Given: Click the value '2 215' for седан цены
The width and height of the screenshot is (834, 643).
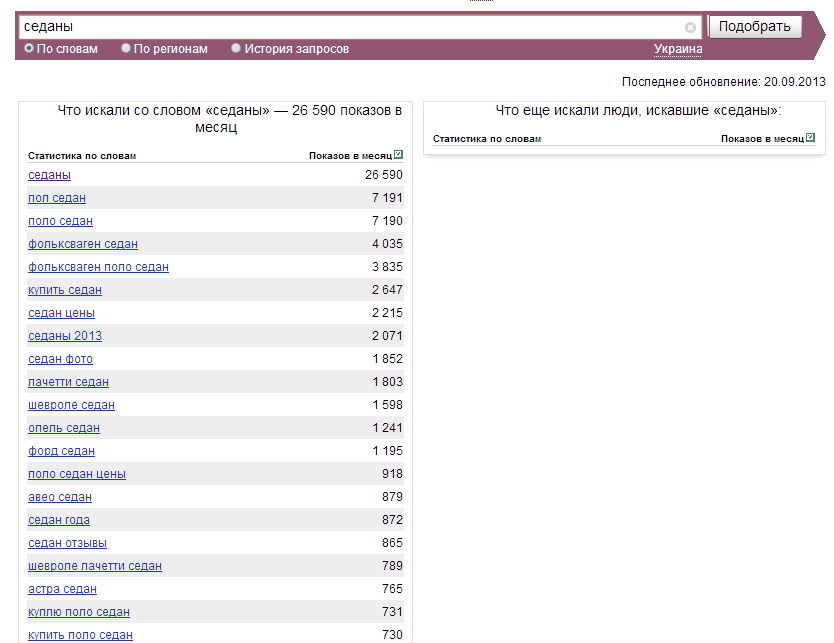Looking at the screenshot, I should click(x=387, y=313).
